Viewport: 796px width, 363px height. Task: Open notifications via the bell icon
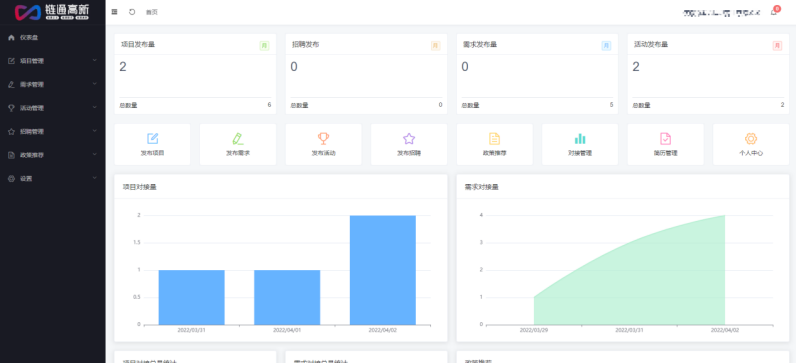coord(774,12)
